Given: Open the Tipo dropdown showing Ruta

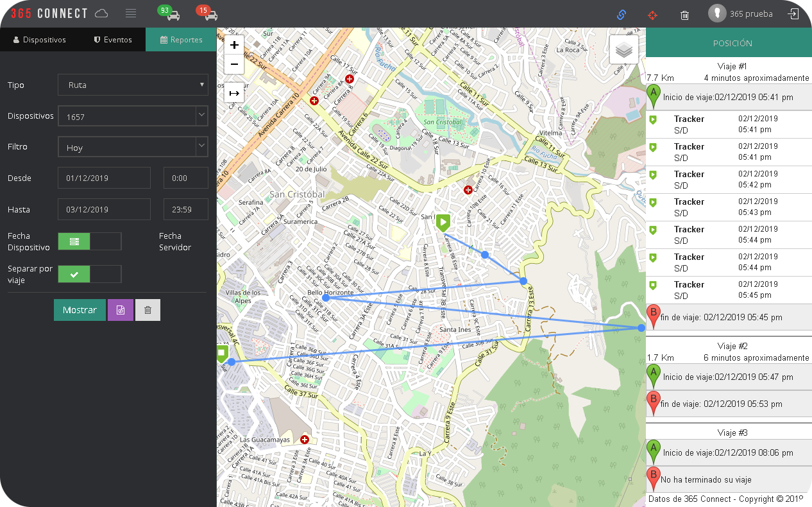Looking at the screenshot, I should [133, 85].
